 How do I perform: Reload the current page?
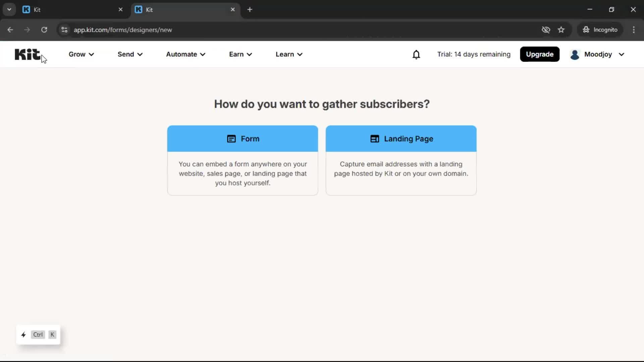[44, 29]
